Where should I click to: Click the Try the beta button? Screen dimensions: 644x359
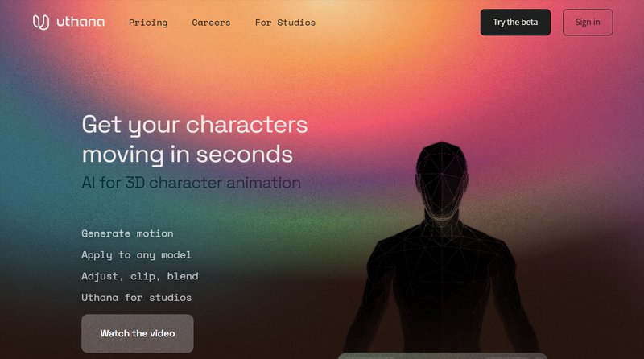[515, 23]
